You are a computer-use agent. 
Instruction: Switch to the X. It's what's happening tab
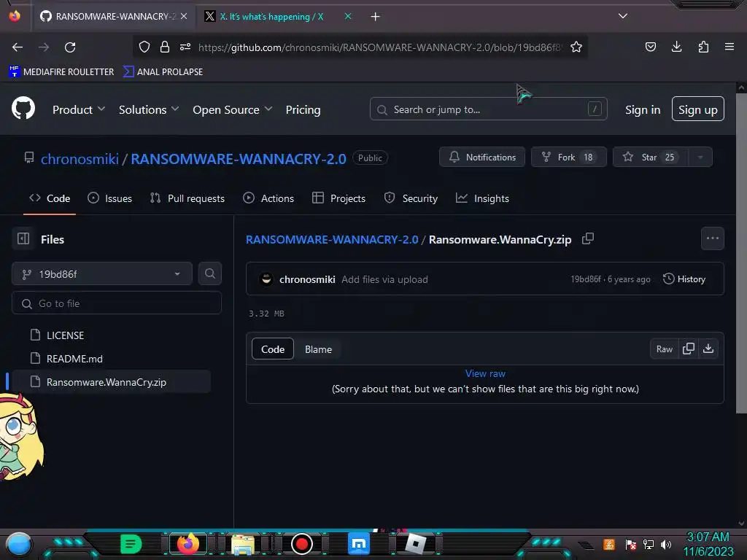coord(271,17)
